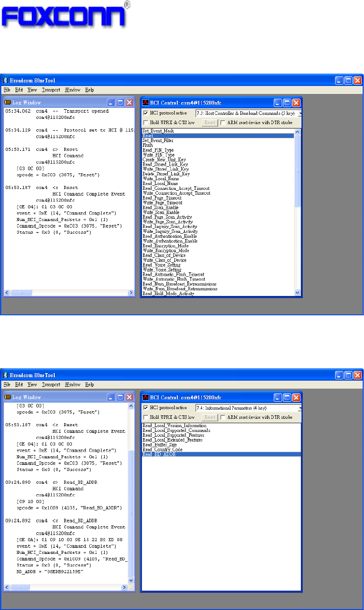Screen dimensions: 364x610
Task: Click the Reset button in 7.4 HCI Control
Action: 210,417
